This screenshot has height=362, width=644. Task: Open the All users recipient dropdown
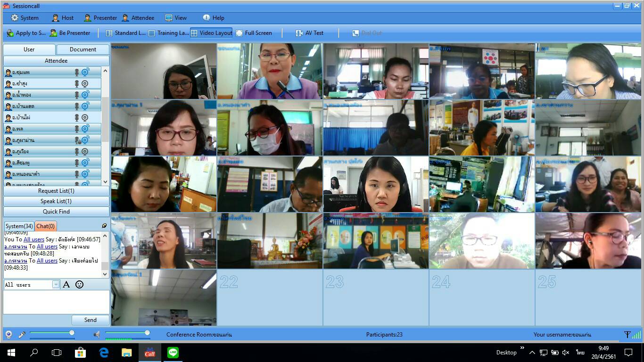[56, 285]
